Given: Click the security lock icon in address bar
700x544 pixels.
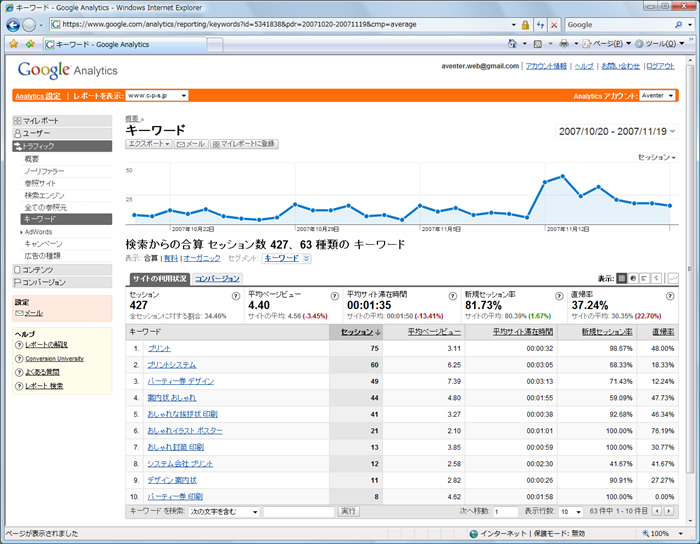Looking at the screenshot, I should coord(525,25).
